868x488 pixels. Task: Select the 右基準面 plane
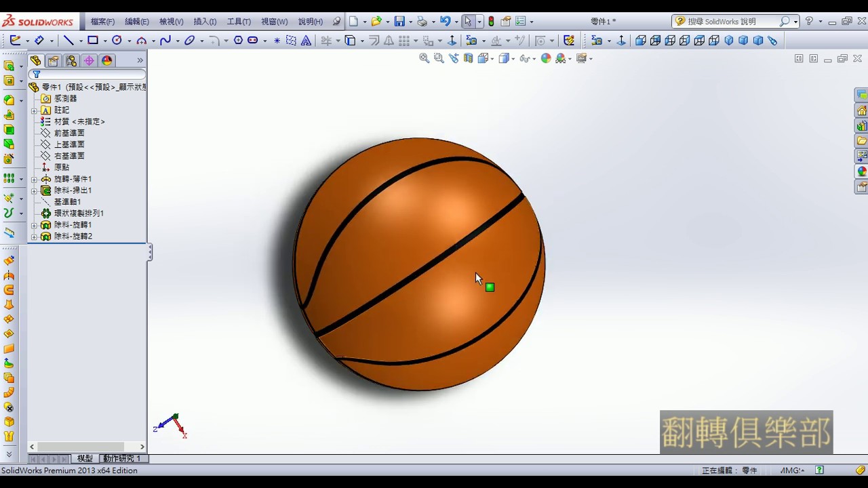pyautogui.click(x=69, y=156)
